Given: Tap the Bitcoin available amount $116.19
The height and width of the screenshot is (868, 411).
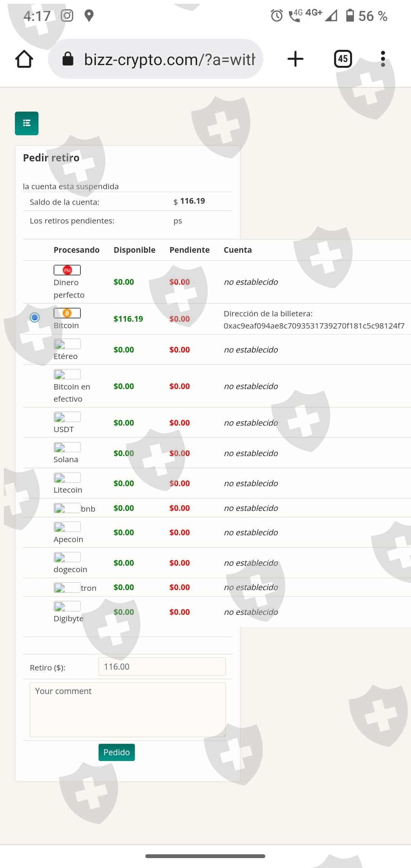Looking at the screenshot, I should (128, 319).
